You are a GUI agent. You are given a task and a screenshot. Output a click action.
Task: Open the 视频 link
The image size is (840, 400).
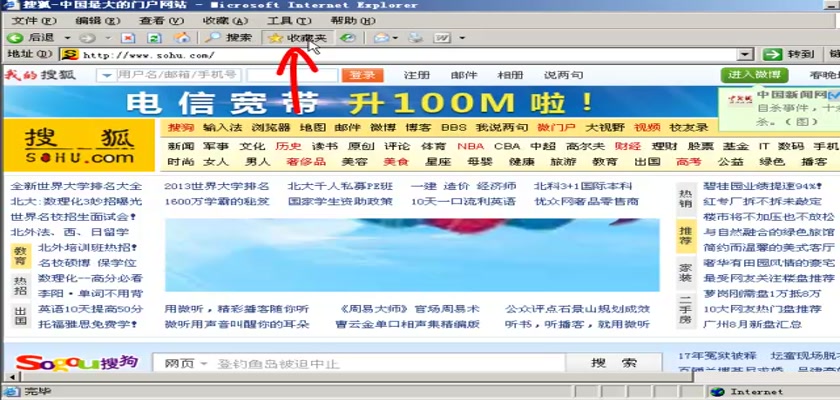pyautogui.click(x=647, y=127)
